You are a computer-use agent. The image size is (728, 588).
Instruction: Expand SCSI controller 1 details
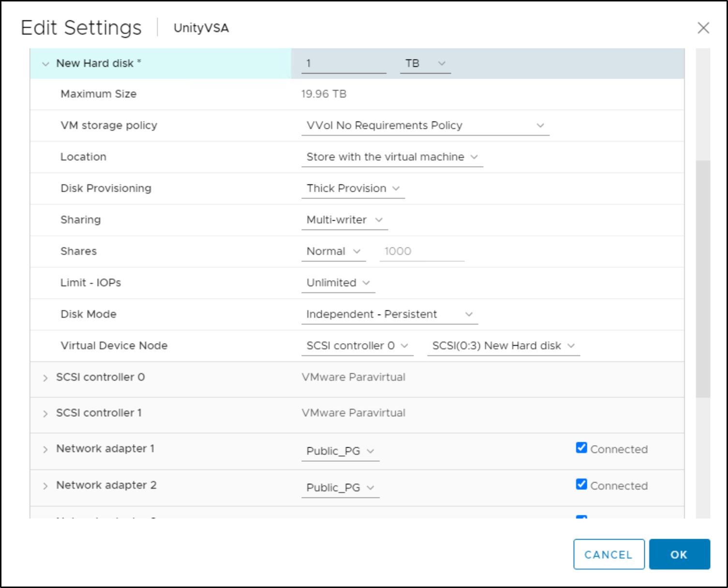click(x=45, y=414)
